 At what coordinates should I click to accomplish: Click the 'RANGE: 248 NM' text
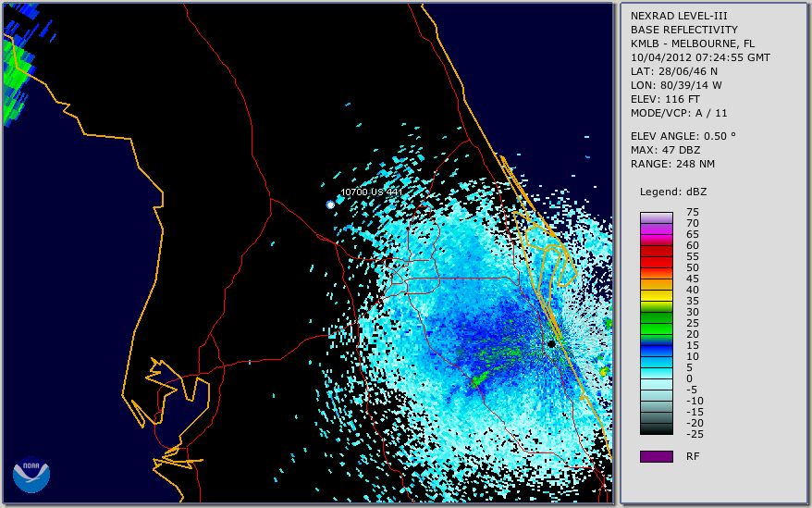click(x=672, y=164)
